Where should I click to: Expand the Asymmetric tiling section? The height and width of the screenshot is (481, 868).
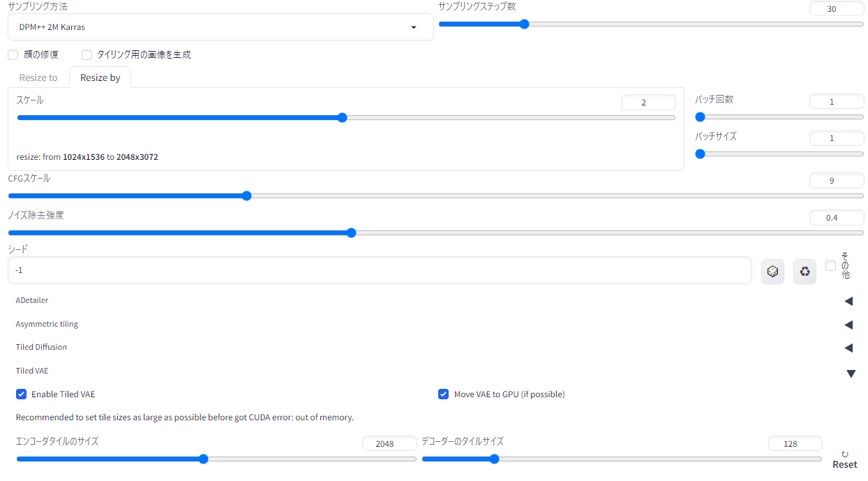[x=848, y=325]
